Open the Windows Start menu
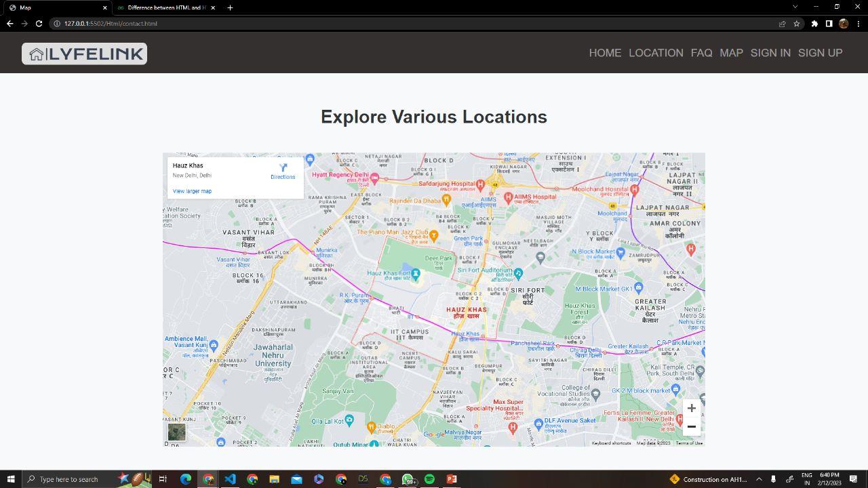 point(11,479)
